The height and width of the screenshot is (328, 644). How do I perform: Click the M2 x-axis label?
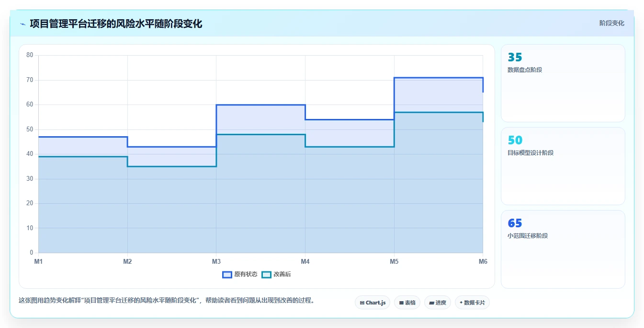click(127, 261)
